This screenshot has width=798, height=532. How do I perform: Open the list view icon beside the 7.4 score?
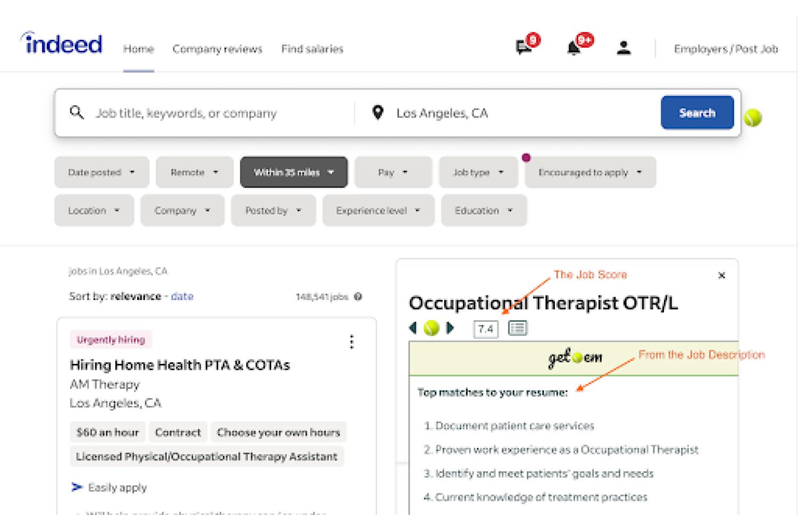click(x=518, y=328)
